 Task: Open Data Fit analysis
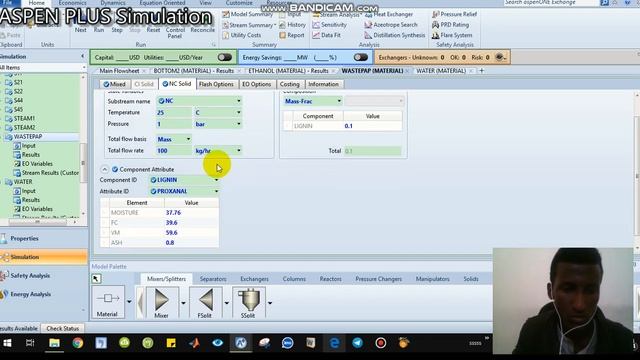327,35
